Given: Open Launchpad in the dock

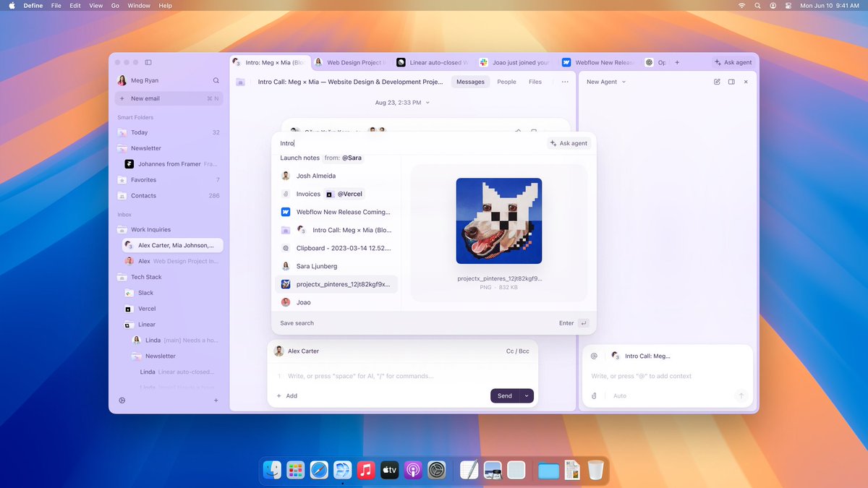Looking at the screenshot, I should [x=295, y=471].
